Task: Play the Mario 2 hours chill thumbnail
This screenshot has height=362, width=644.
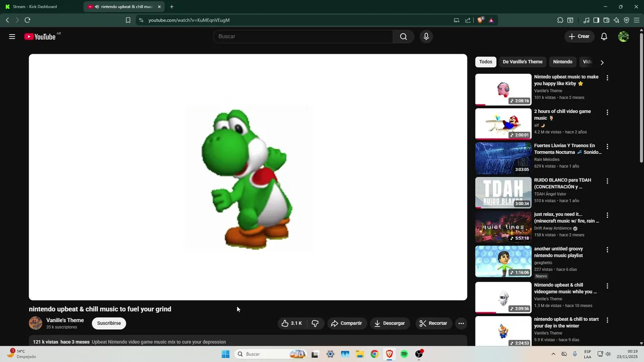Action: (x=503, y=124)
